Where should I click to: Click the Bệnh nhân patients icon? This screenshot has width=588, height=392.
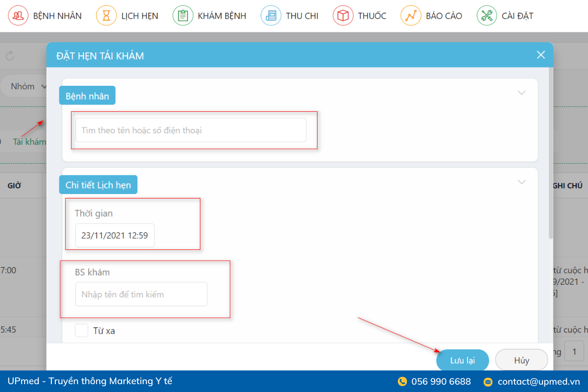pos(18,16)
